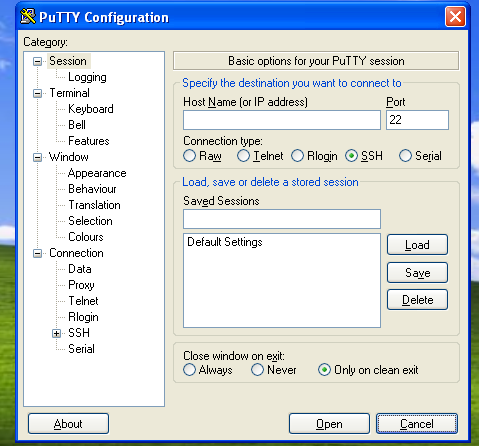Image resolution: width=479 pixels, height=446 pixels.
Task: Go to the Colours settings panel
Action: (x=86, y=237)
